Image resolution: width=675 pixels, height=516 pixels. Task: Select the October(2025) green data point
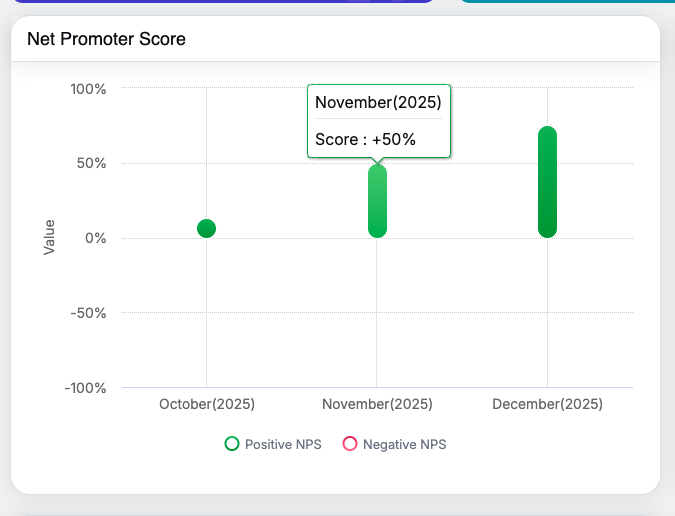tap(206, 229)
